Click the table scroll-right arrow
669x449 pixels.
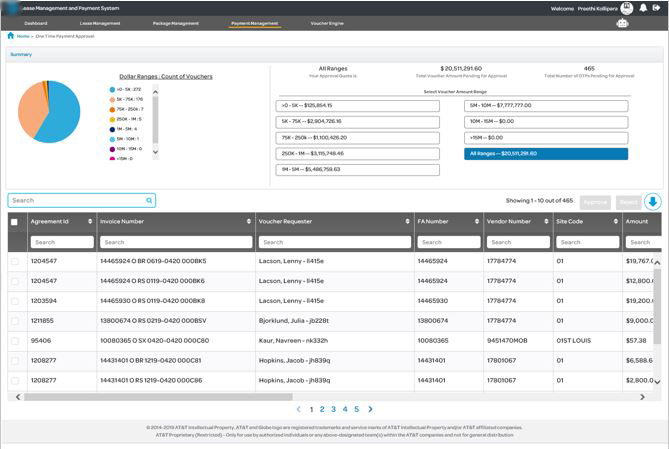(642, 397)
